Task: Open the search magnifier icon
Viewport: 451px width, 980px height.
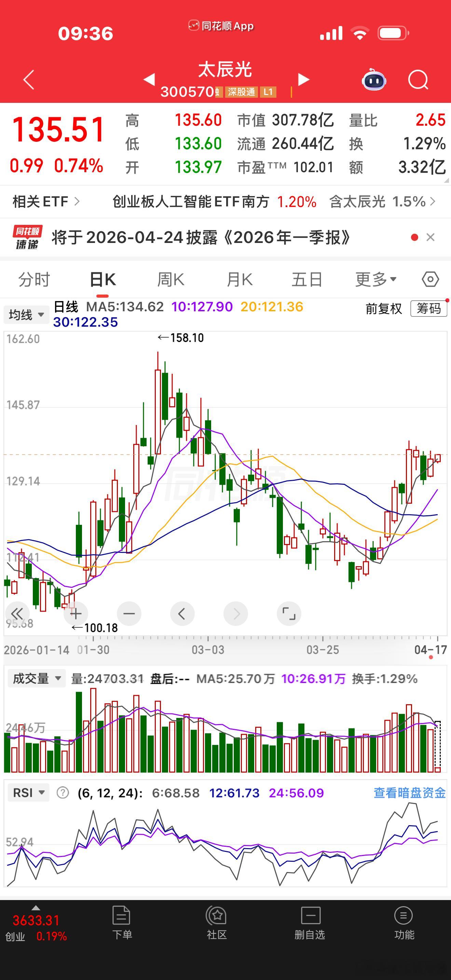Action: [418, 80]
